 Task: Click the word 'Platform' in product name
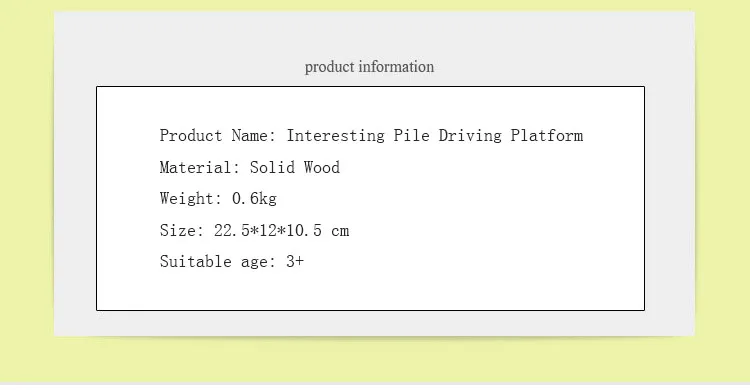[x=547, y=135]
